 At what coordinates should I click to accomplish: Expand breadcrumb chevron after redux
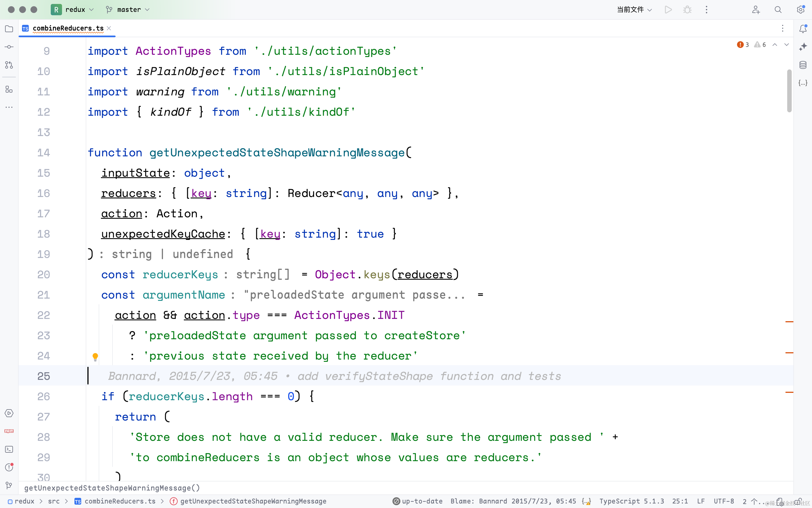[x=41, y=501]
